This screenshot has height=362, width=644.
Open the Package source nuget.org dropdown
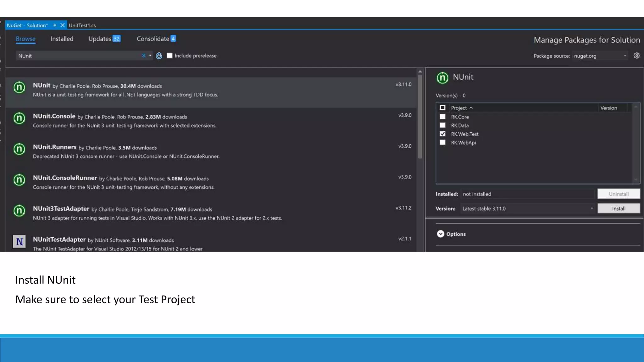click(x=600, y=56)
